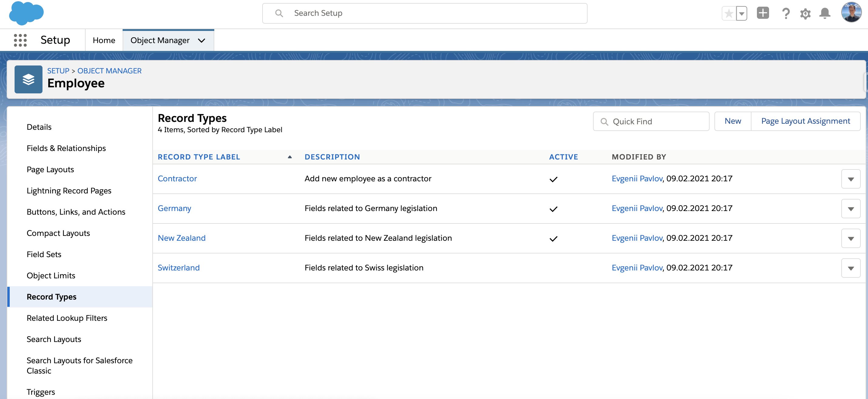Select Fields & Relationships in sidebar
This screenshot has height=399, width=868.
point(66,148)
